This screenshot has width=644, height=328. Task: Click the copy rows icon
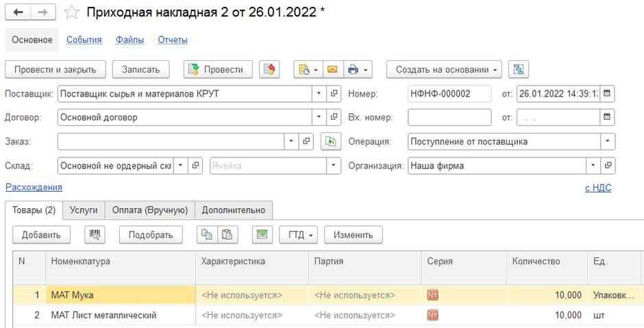[x=207, y=235]
